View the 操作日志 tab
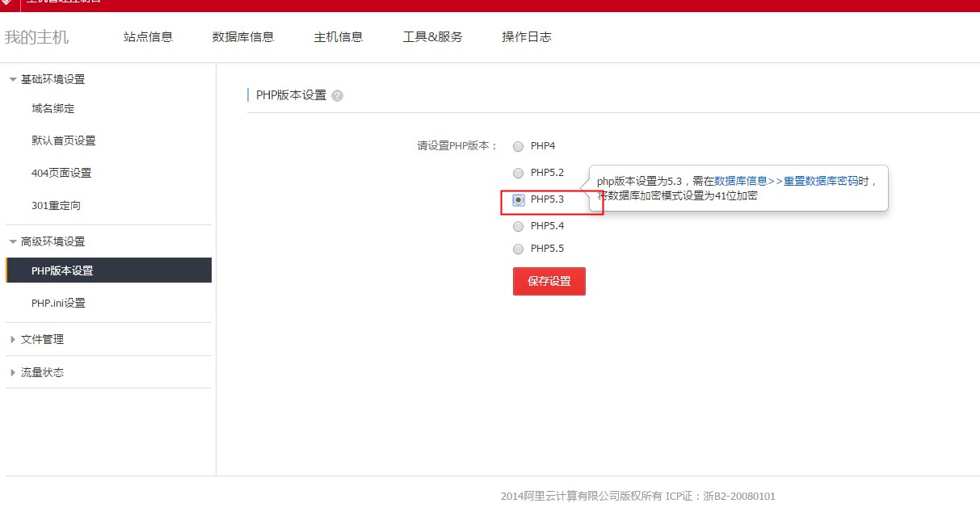This screenshot has height=520, width=980. [x=527, y=36]
